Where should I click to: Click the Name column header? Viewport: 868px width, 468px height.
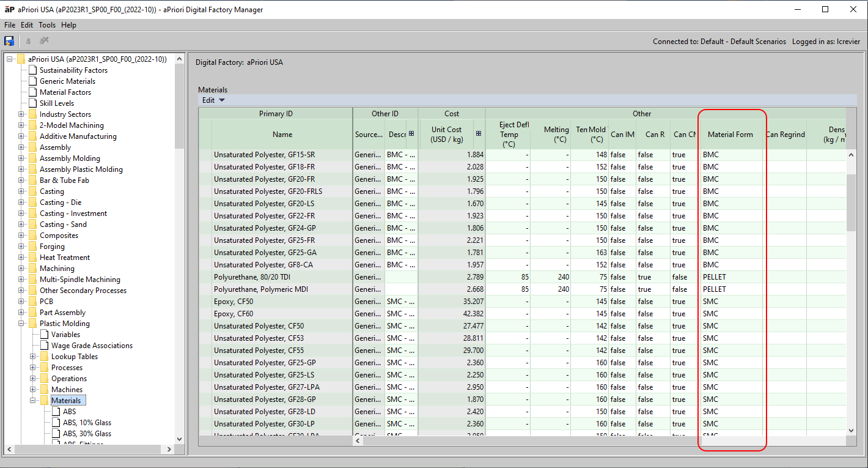tap(282, 134)
